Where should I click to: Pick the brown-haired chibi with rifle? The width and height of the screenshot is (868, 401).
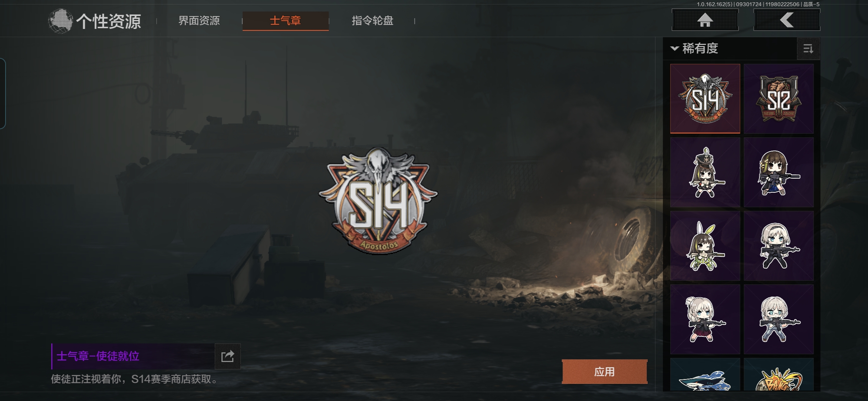click(779, 172)
